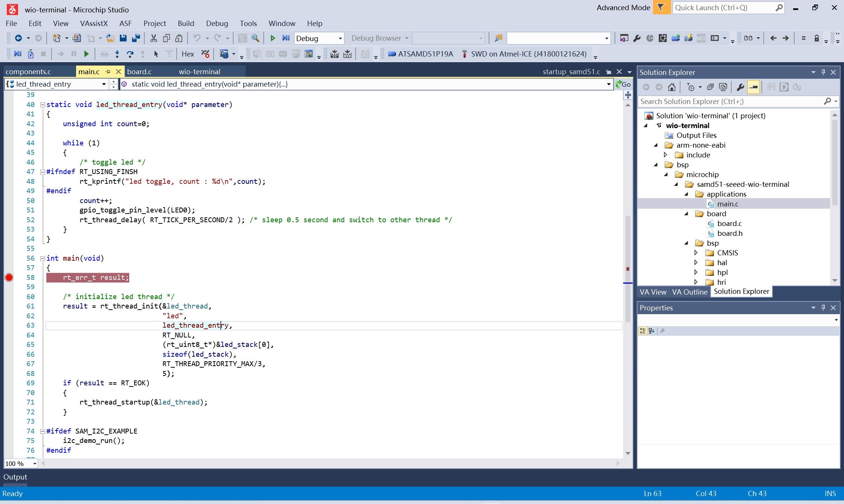
Task: Switch to the board.c tab
Action: point(139,72)
